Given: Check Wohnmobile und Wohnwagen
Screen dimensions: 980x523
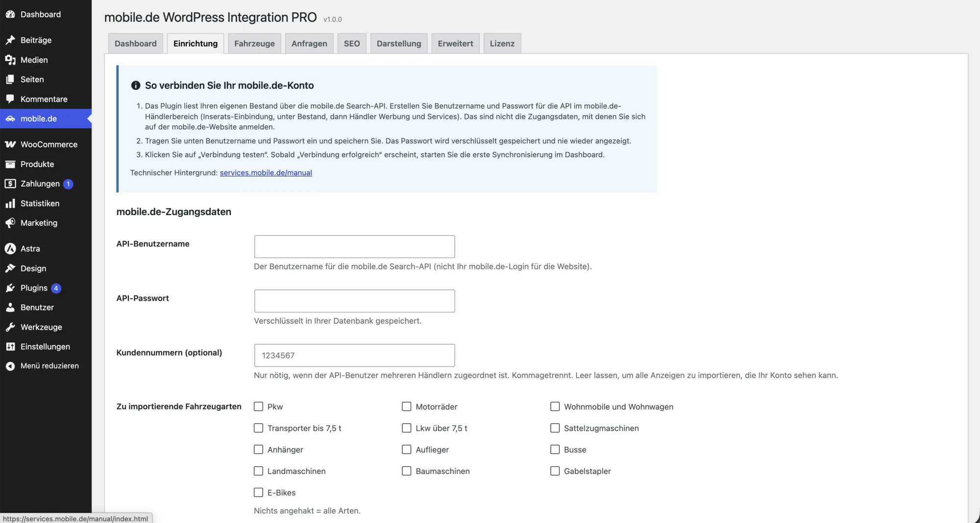Looking at the screenshot, I should pyautogui.click(x=555, y=406).
